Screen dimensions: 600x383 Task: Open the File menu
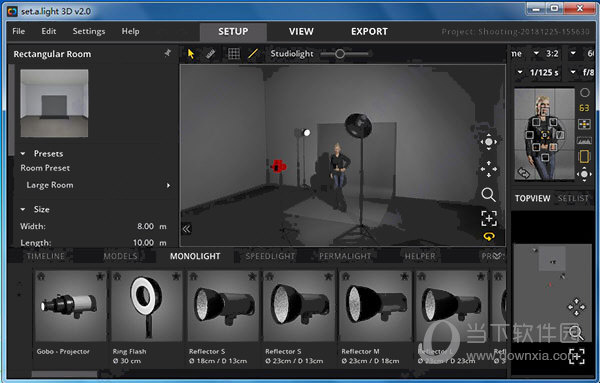[19, 31]
